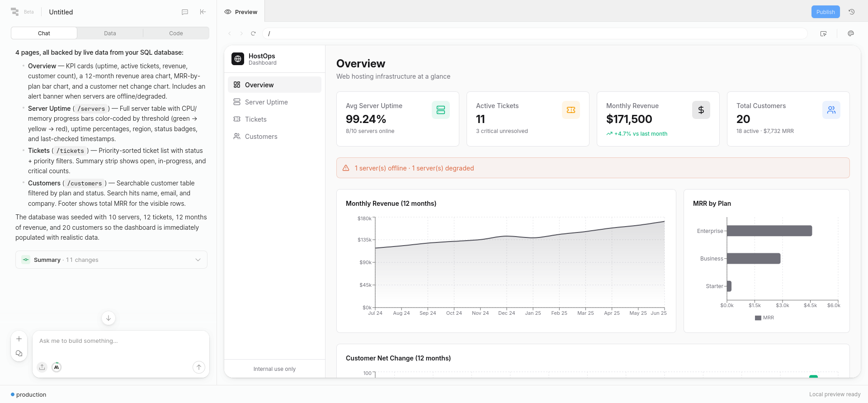The image size is (868, 403).
Task: Open Overview in HostOps sidebar
Action: pyautogui.click(x=274, y=85)
